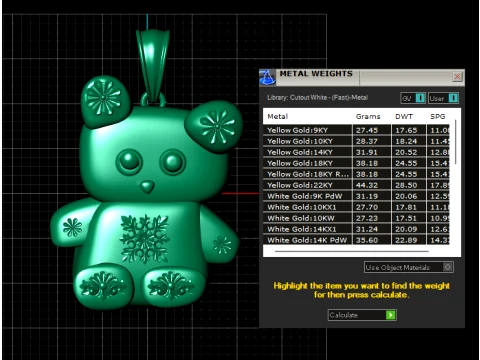Click the 31.91 grams value
This screenshot has height=360, width=480.
(367, 152)
